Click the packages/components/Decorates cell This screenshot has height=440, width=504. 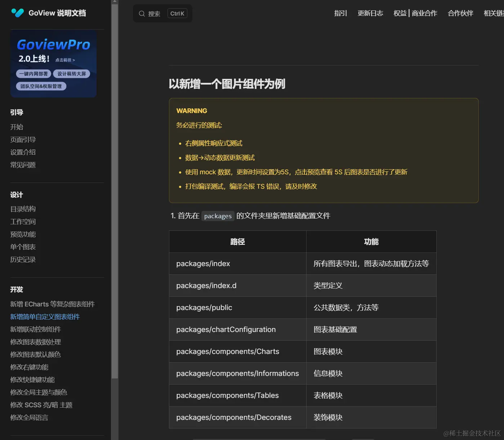238,417
